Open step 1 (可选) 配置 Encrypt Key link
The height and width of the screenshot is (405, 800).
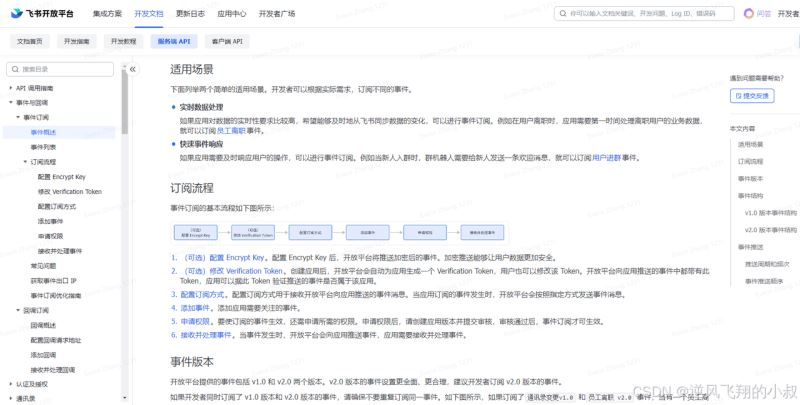pyautogui.click(x=223, y=258)
